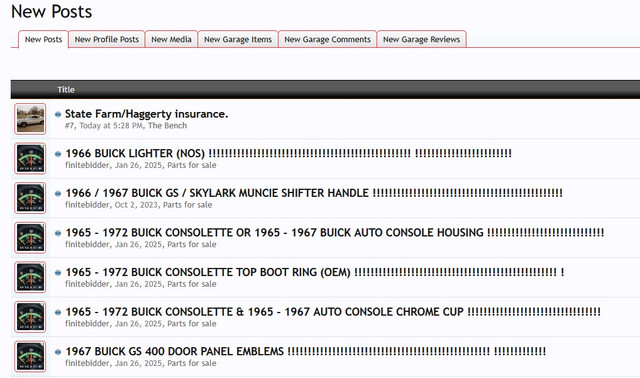Open 1966 Buick Lighter (NOS) thread
This screenshot has height=378, width=640.
tap(288, 153)
